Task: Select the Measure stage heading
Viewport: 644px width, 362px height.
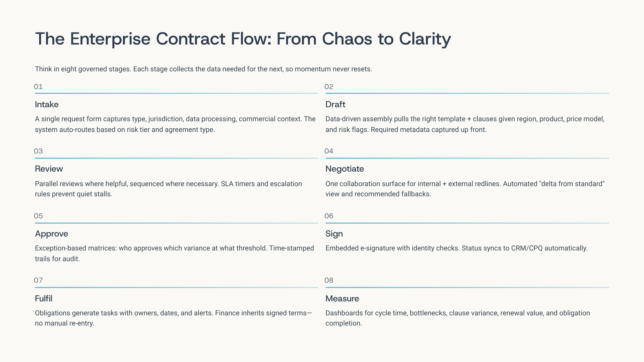Action: click(x=342, y=298)
